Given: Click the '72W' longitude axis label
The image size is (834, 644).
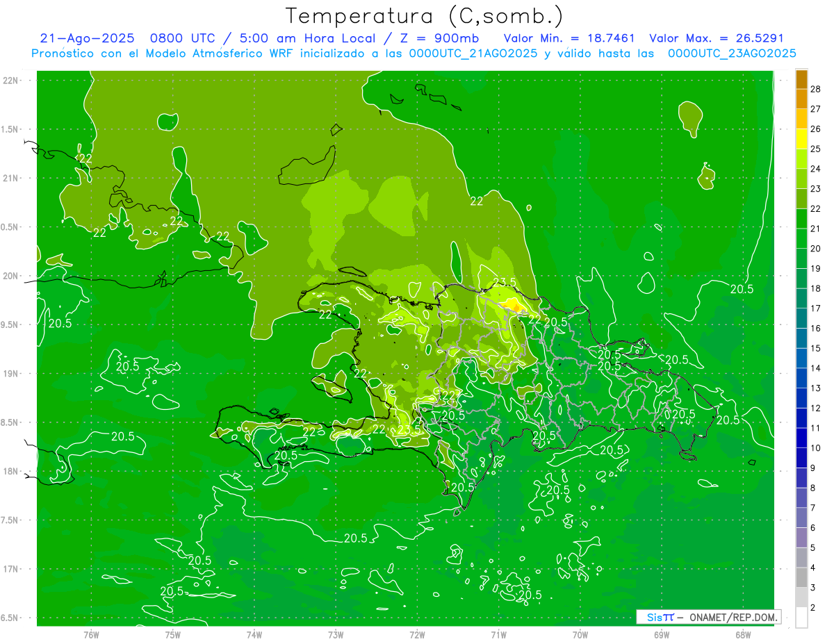Looking at the screenshot, I should click(x=417, y=635).
